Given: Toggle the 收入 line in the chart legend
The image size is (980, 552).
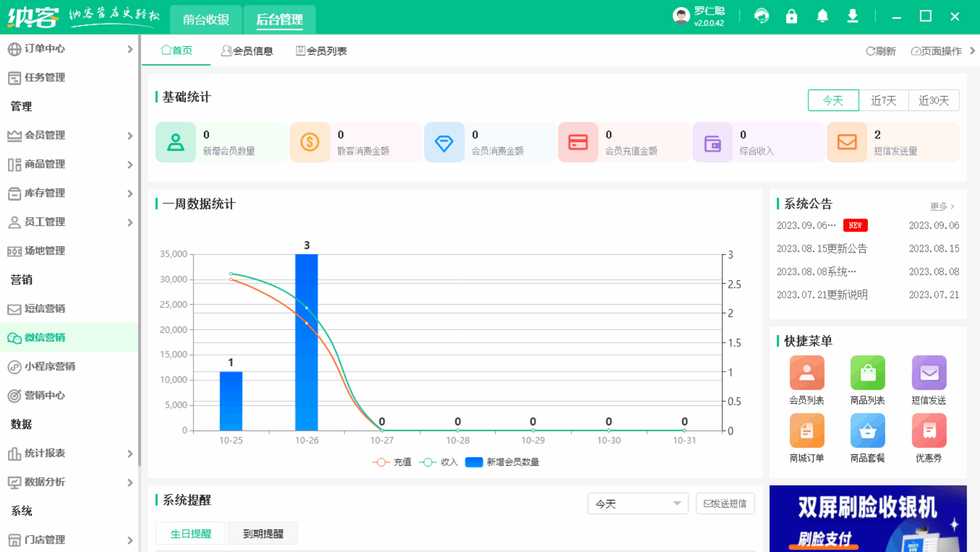Looking at the screenshot, I should pyautogui.click(x=438, y=462).
